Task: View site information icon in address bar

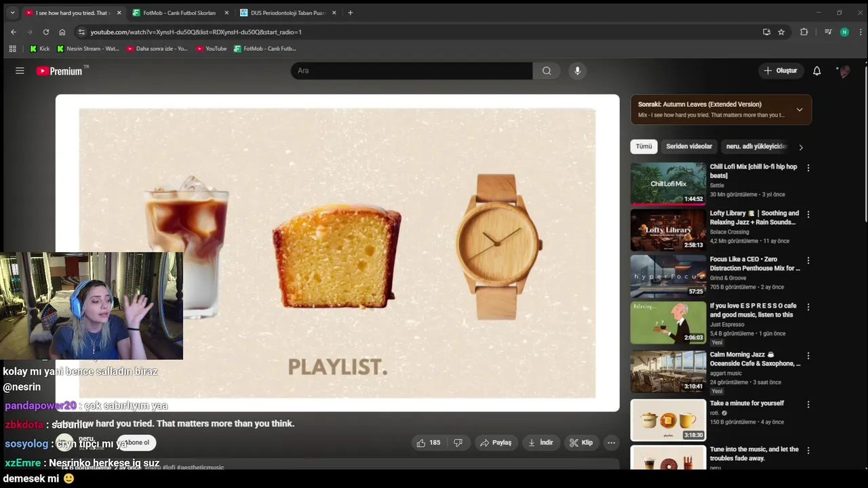Action: (81, 32)
